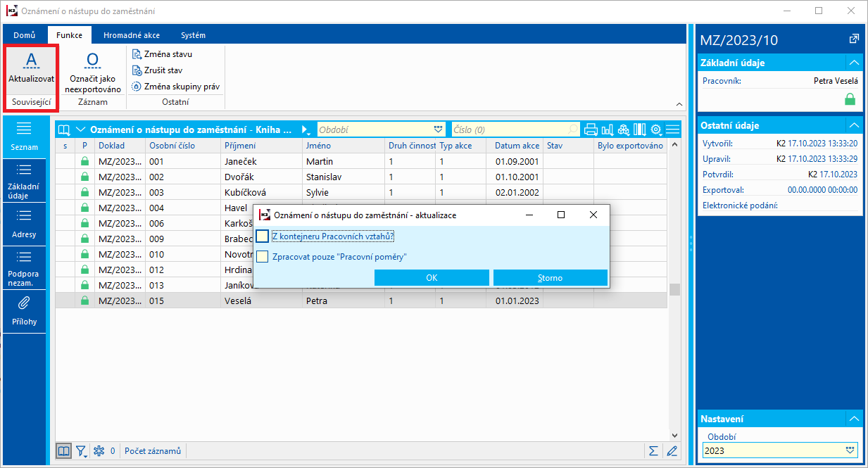
Task: Click the sigma sum icon
Action: pos(653,451)
